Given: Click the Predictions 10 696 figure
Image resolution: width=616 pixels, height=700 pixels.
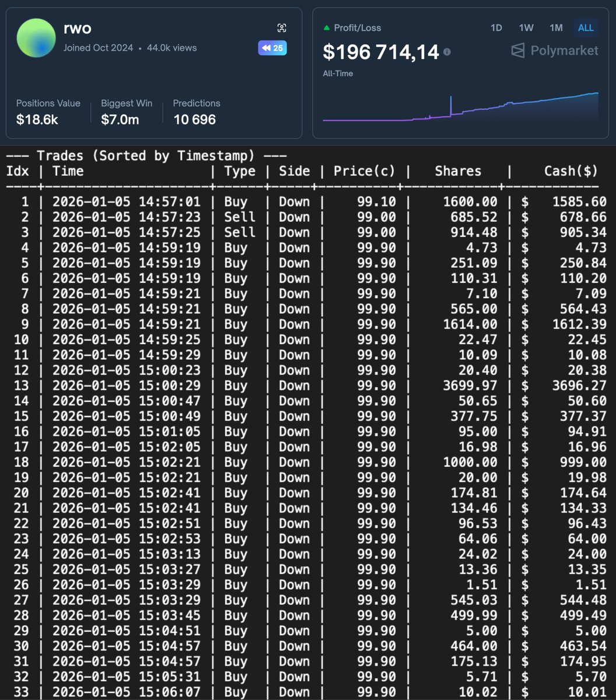Looking at the screenshot, I should pos(195,120).
